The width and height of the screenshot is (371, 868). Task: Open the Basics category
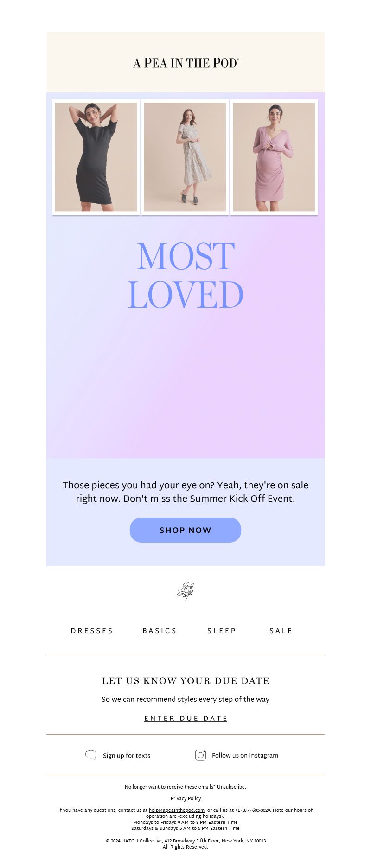coord(160,631)
